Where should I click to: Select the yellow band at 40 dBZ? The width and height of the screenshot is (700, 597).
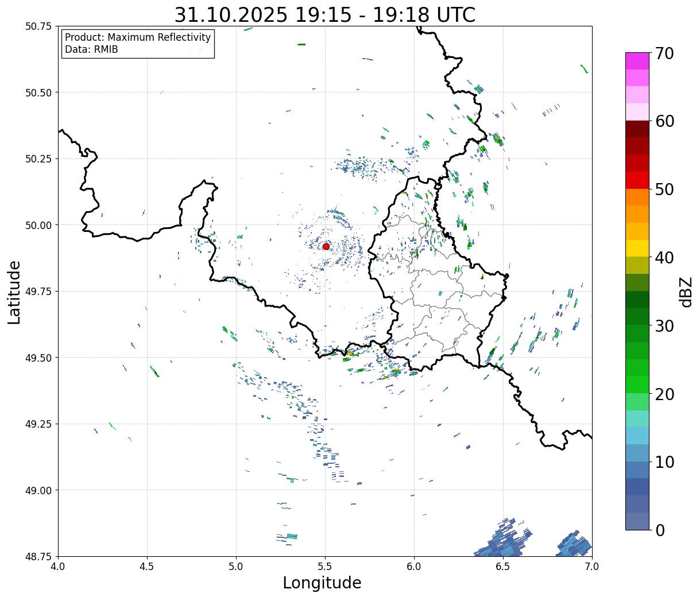click(x=637, y=249)
